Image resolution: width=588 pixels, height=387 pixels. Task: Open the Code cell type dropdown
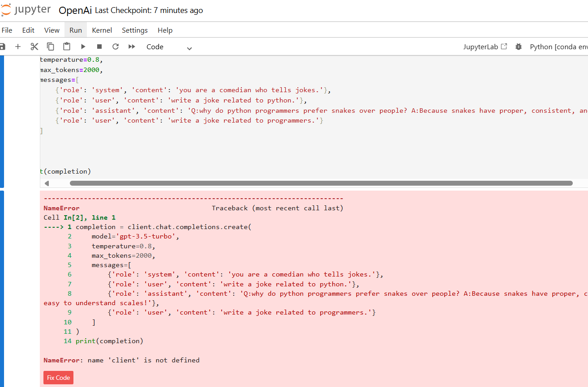(x=169, y=47)
